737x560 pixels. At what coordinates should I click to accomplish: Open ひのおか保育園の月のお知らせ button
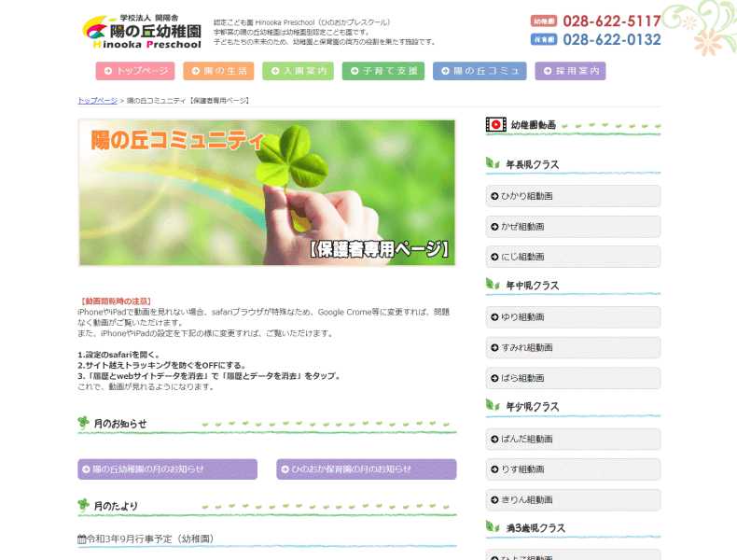click(367, 469)
